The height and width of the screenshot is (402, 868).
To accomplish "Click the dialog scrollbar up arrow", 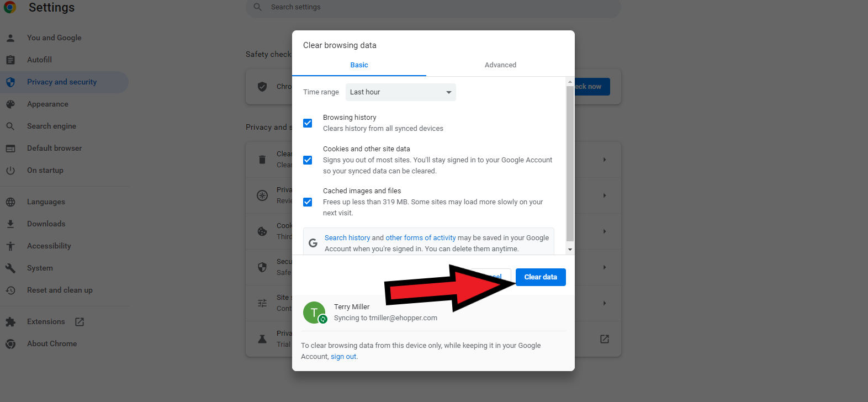I will click(570, 82).
